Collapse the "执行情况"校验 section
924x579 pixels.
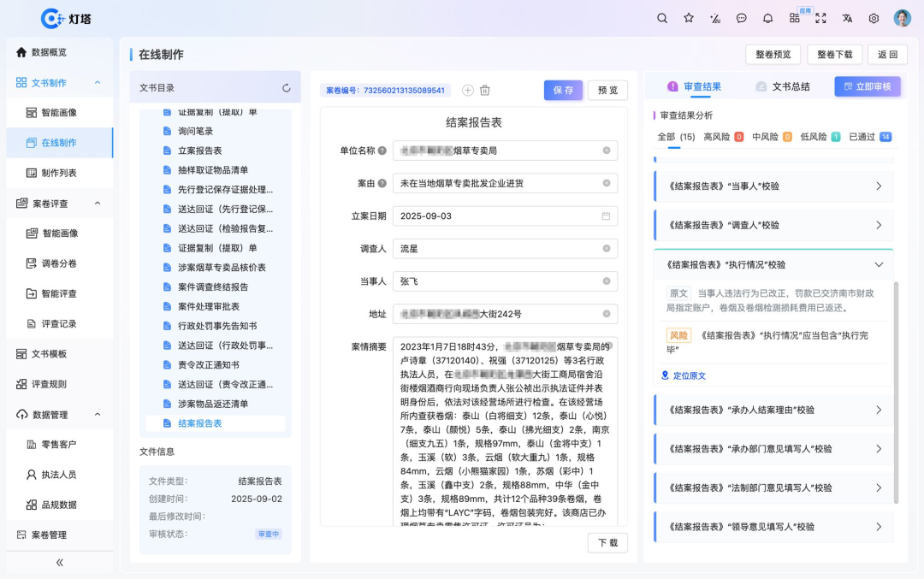pos(879,265)
